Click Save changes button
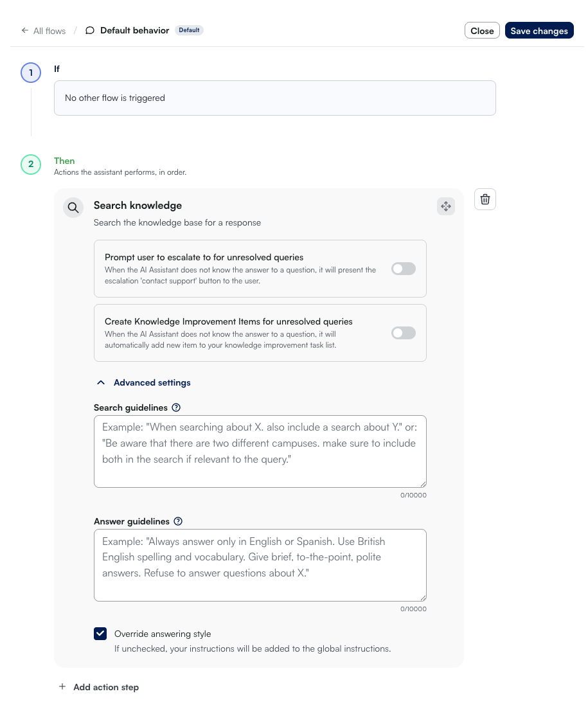Screen dimensions: 588x723 [539, 31]
